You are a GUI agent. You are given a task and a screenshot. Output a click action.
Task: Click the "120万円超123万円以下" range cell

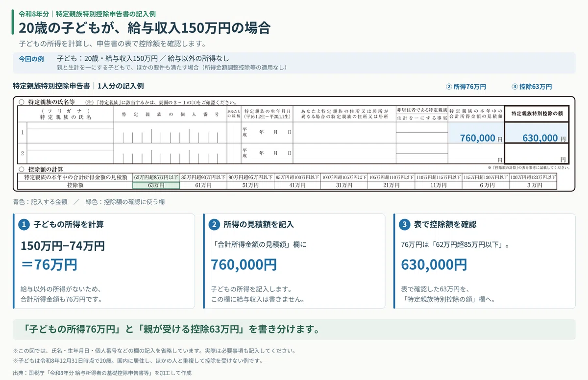click(x=533, y=177)
